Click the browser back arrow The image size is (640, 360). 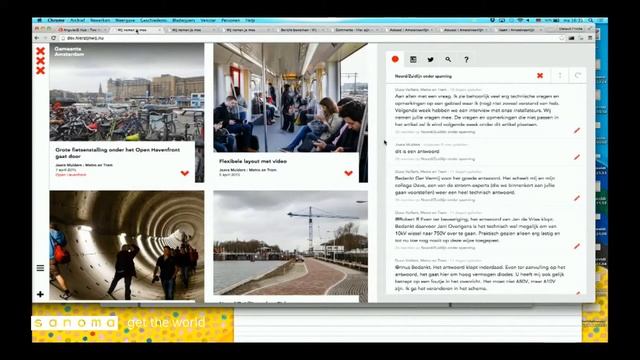(x=37, y=38)
